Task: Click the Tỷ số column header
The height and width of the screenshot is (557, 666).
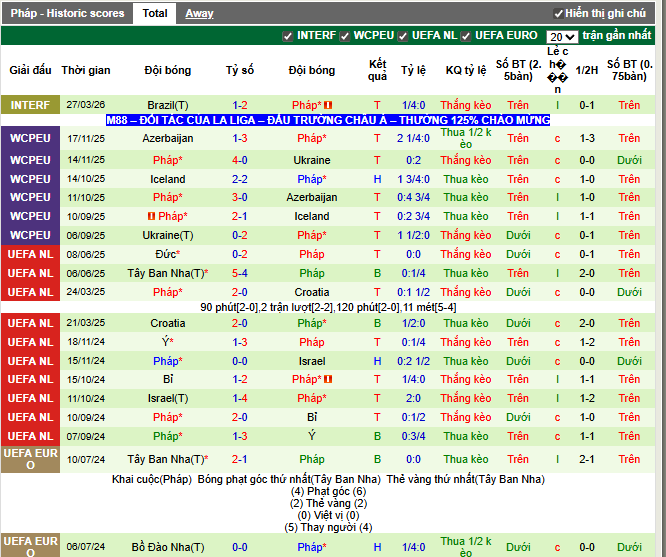Action: (x=240, y=70)
